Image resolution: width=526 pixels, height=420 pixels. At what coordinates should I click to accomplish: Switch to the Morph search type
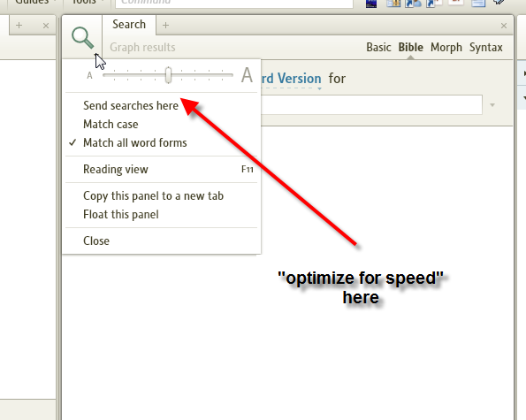(x=446, y=47)
